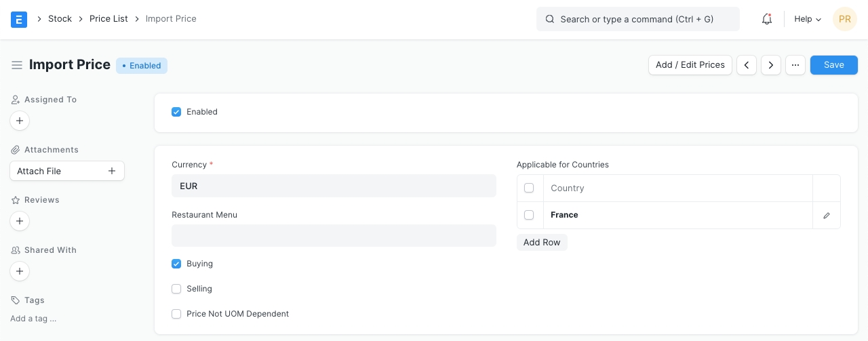Select the France row checkbox
Viewport: 868px width, 341px height.
(529, 215)
